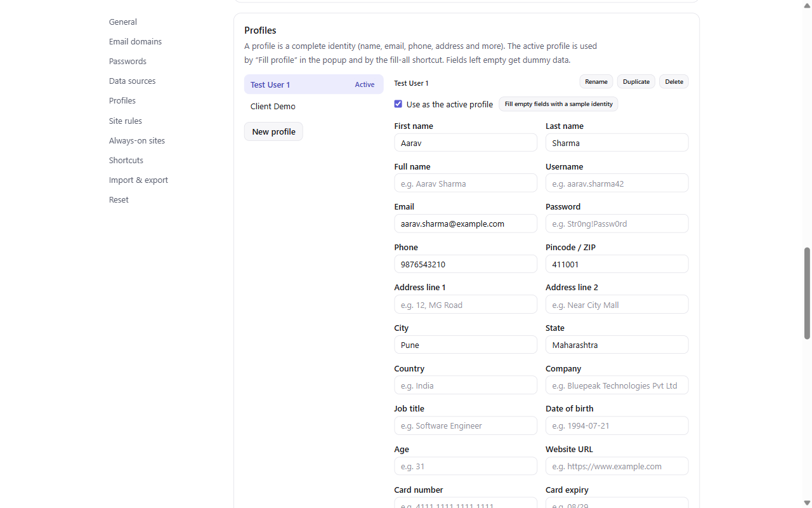This screenshot has width=812, height=508.
Task: Duplicate the Test User 1 profile
Action: (636, 81)
